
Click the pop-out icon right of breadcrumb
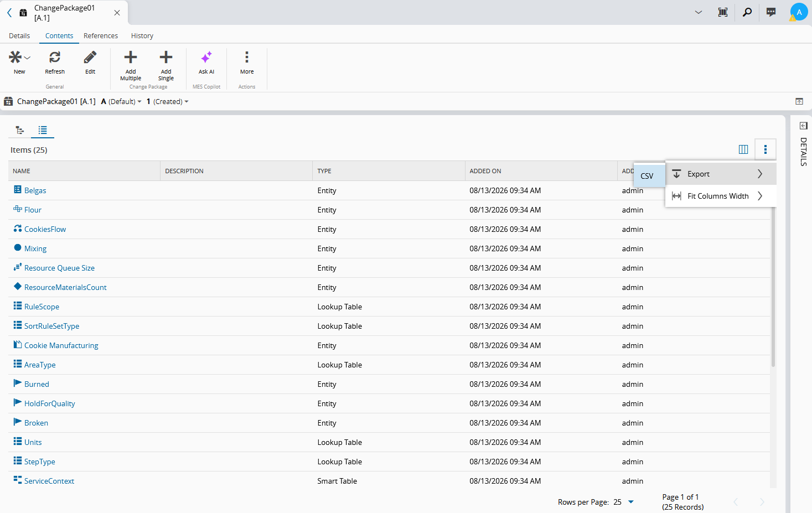799,101
